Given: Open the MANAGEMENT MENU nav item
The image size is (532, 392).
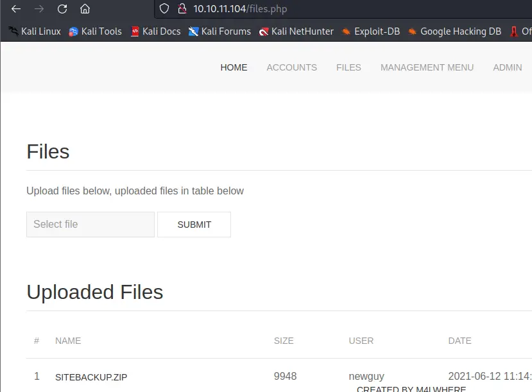Looking at the screenshot, I should tap(427, 67).
